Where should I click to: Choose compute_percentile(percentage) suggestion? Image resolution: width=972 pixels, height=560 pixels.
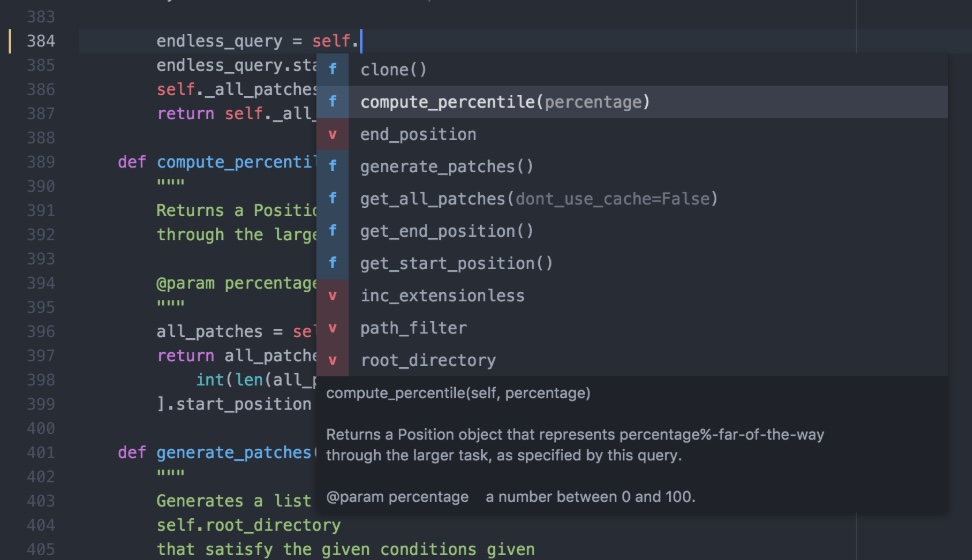(x=504, y=102)
